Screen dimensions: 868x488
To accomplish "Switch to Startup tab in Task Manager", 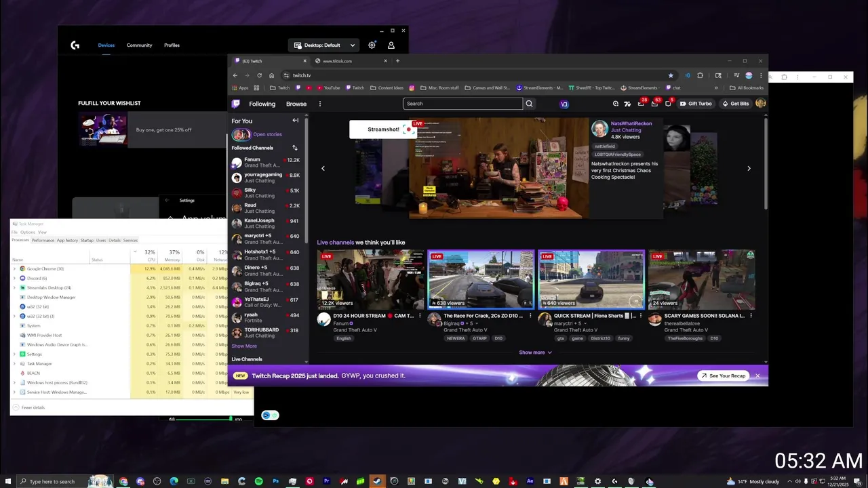I will [x=87, y=240].
